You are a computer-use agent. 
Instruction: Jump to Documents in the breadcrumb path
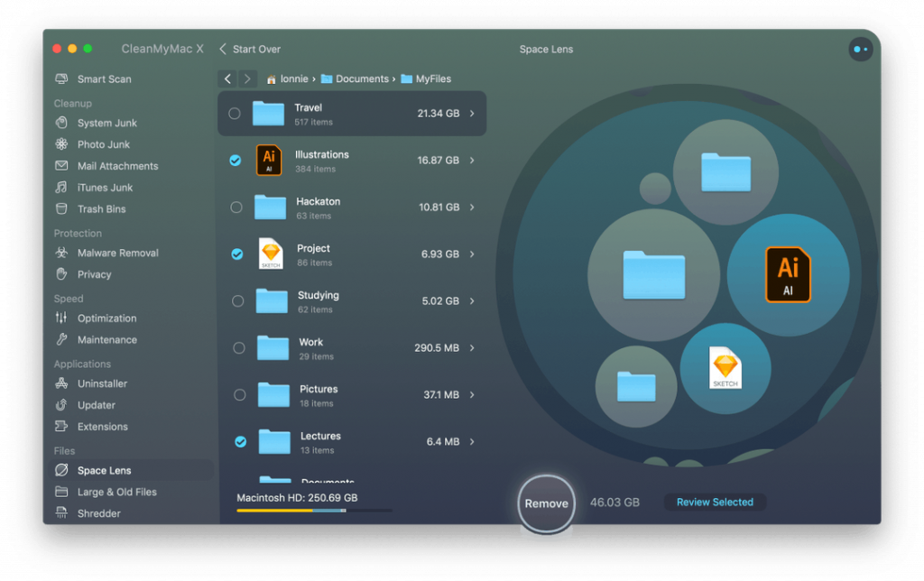(x=356, y=79)
